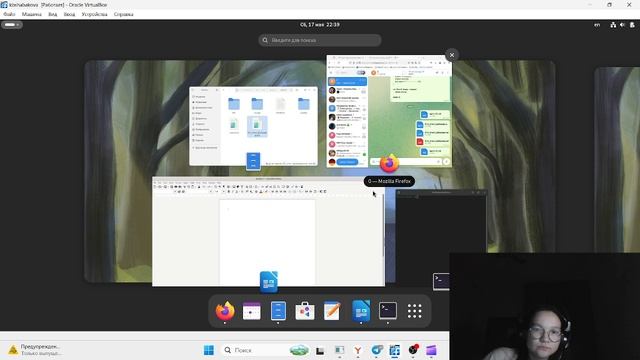Image resolution: width=640 pixels, height=360 pixels.
Task: Open the Вид menu
Action: pyautogui.click(x=53, y=14)
